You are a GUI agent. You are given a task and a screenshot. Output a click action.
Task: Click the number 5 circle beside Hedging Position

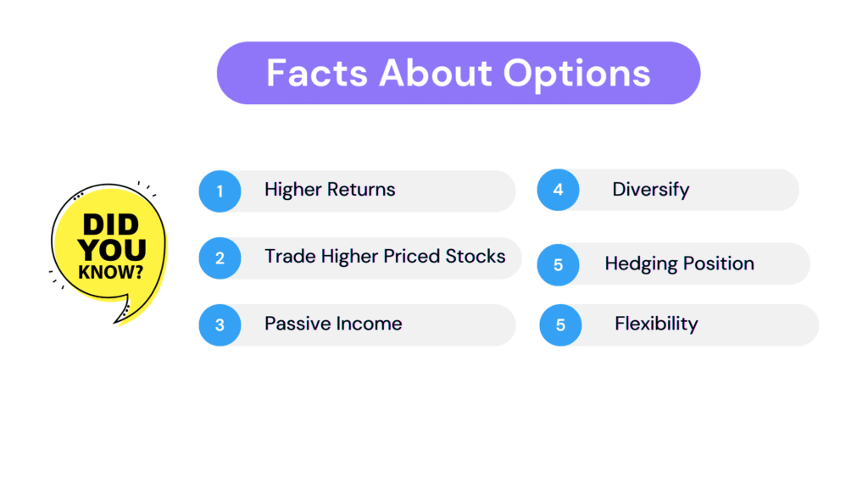pos(558,264)
